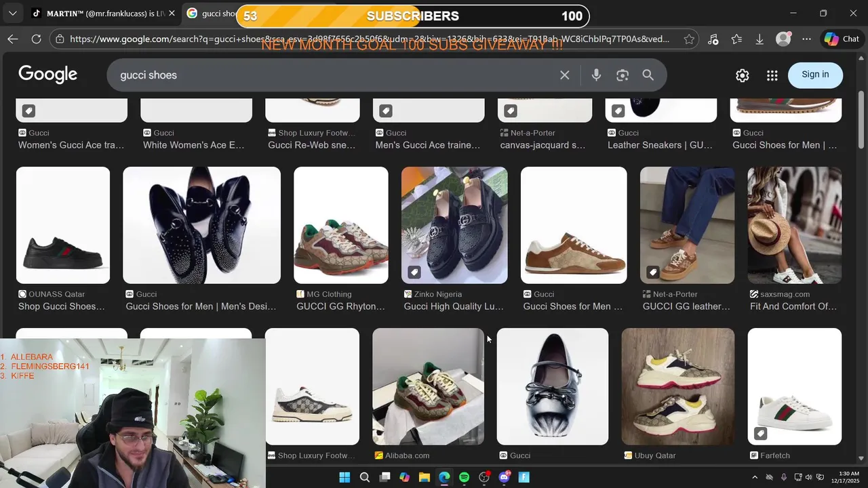
Task: Open the brown suede Gucci sneaker image
Action: tap(574, 225)
